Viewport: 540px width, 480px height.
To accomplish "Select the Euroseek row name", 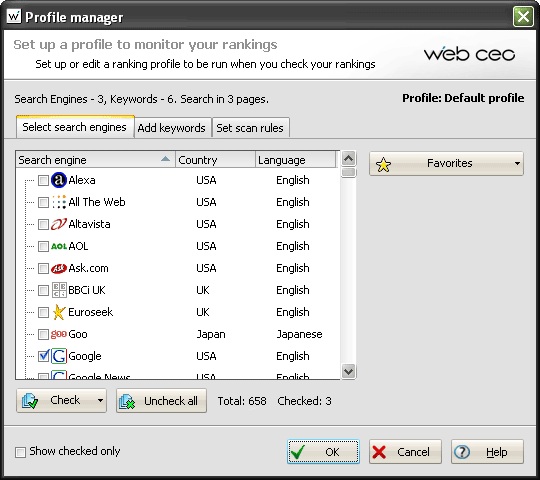I will pos(91,312).
